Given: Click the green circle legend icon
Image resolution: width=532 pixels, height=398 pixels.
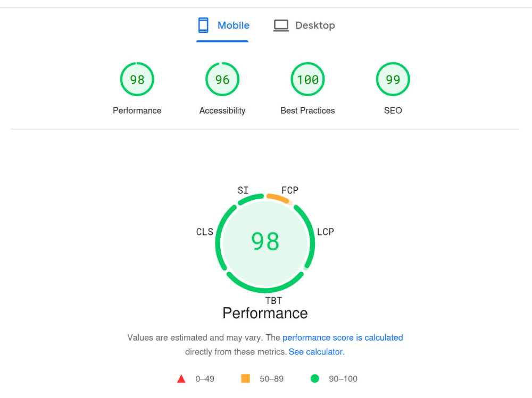Looking at the screenshot, I should [x=315, y=378].
